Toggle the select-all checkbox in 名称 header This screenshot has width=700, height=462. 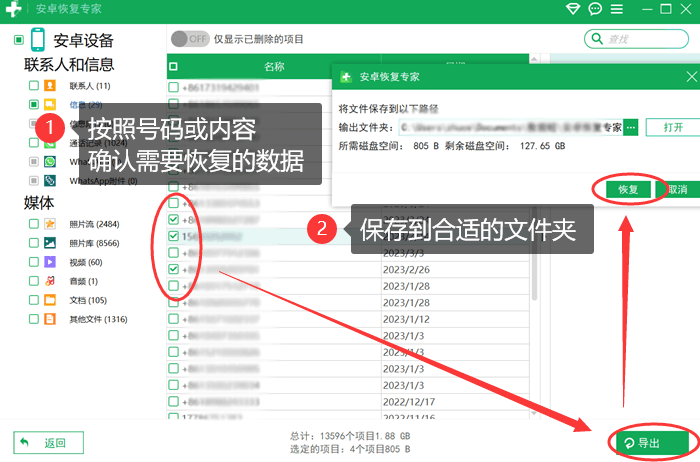[173, 67]
